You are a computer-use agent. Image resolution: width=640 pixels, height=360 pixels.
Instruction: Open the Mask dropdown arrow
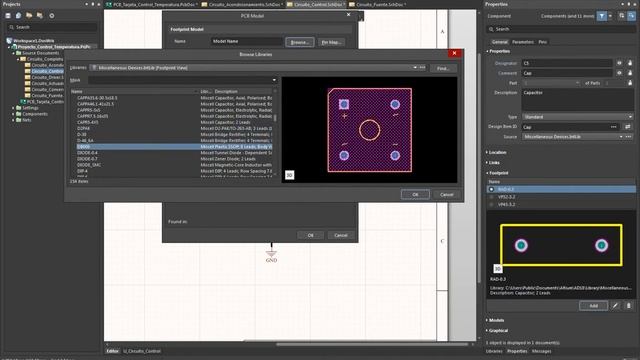click(274, 80)
